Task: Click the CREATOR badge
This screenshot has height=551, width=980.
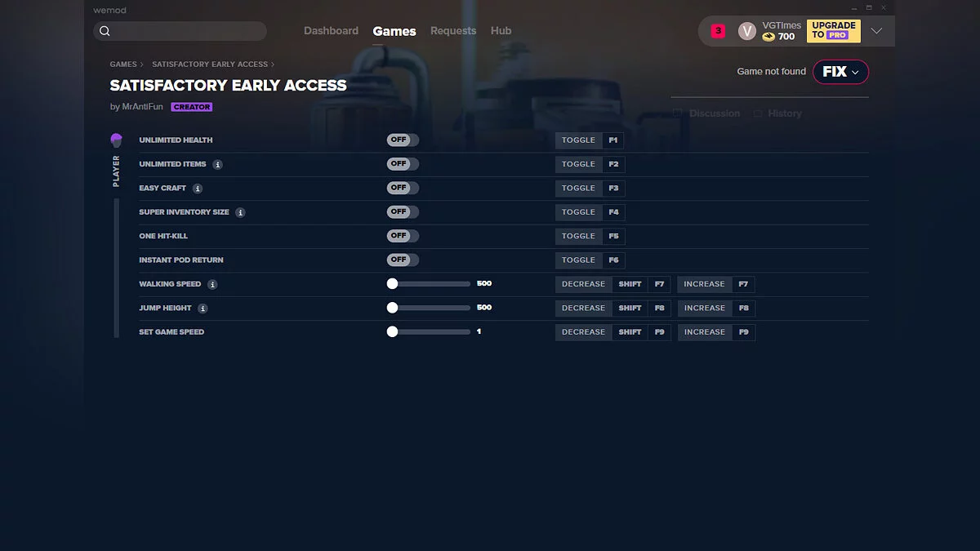Action: tap(192, 107)
